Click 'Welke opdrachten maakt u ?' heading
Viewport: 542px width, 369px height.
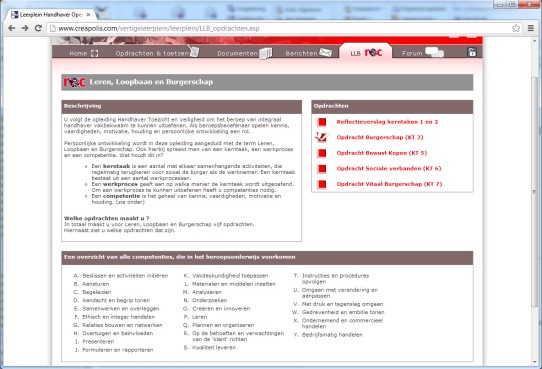(106, 218)
